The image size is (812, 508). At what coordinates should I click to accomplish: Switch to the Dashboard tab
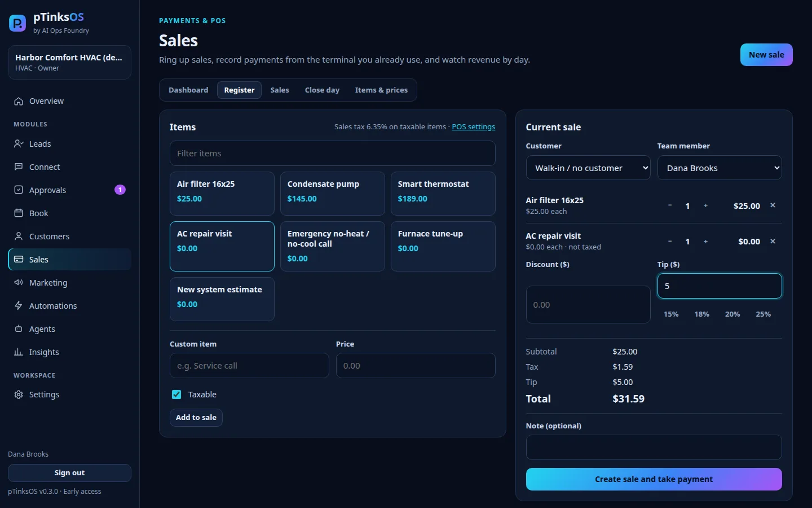tap(188, 90)
